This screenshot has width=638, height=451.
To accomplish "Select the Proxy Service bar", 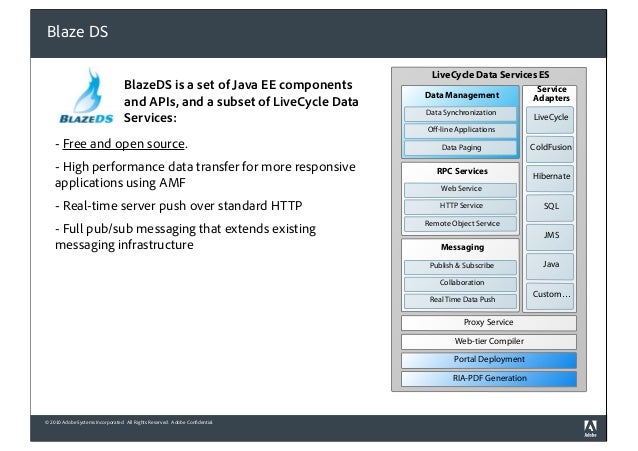I will tap(489, 323).
